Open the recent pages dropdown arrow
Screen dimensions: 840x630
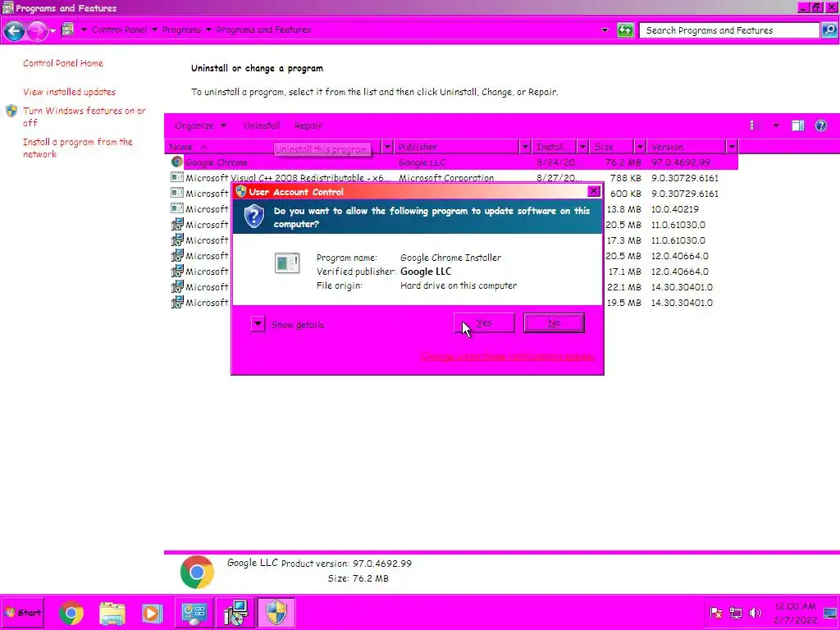(x=52, y=31)
